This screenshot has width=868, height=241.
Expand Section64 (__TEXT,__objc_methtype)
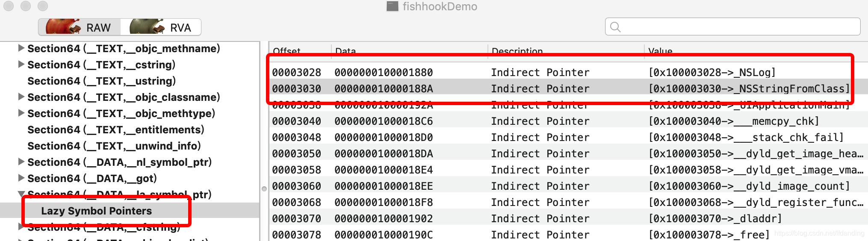coord(21,113)
